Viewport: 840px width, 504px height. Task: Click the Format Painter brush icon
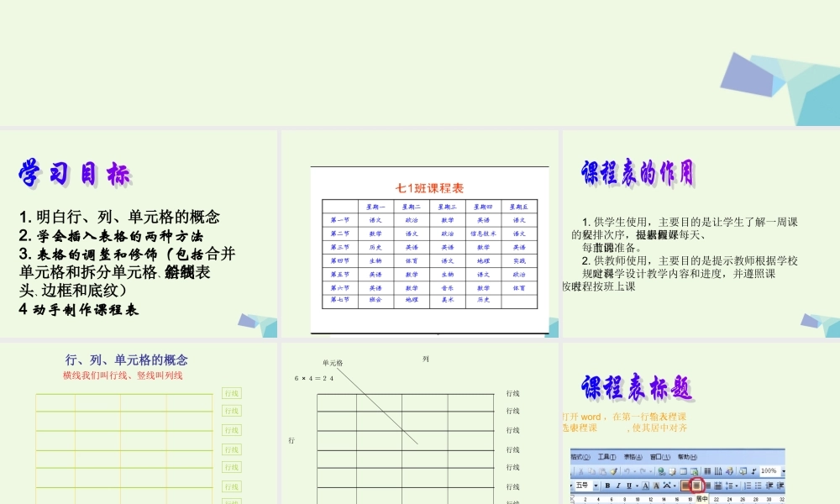[614, 470]
